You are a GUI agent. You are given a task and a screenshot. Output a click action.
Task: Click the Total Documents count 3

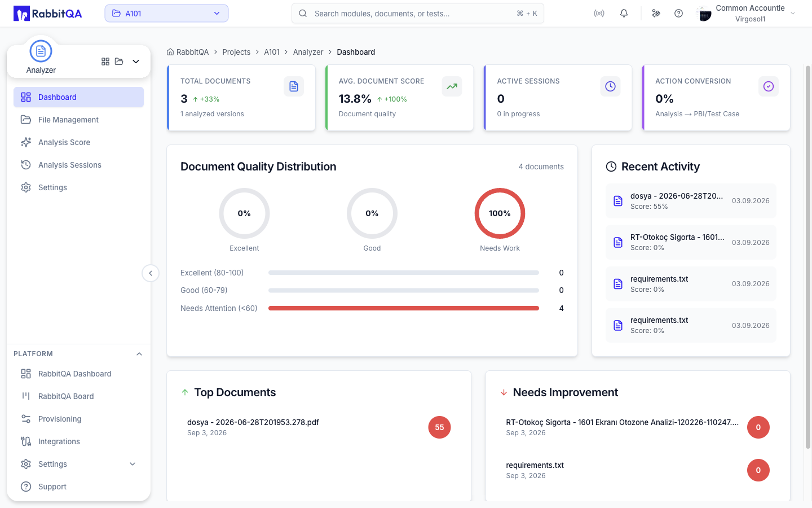184,99
